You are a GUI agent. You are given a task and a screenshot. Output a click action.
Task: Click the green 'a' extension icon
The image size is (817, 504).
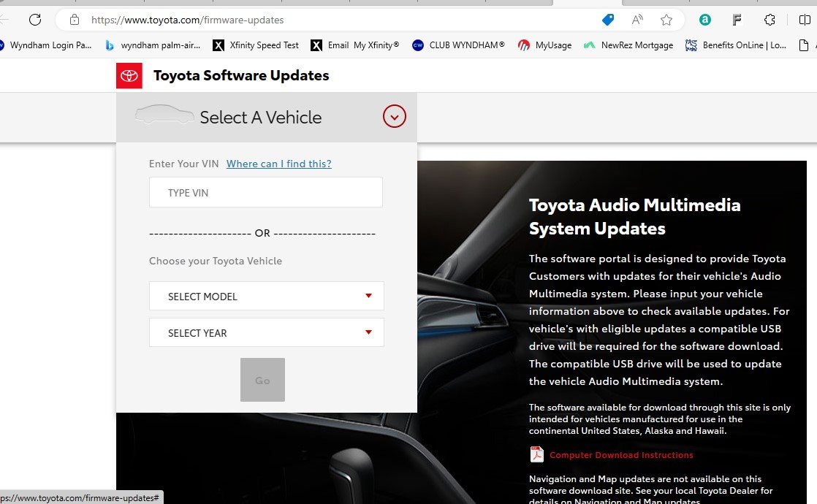[705, 20]
